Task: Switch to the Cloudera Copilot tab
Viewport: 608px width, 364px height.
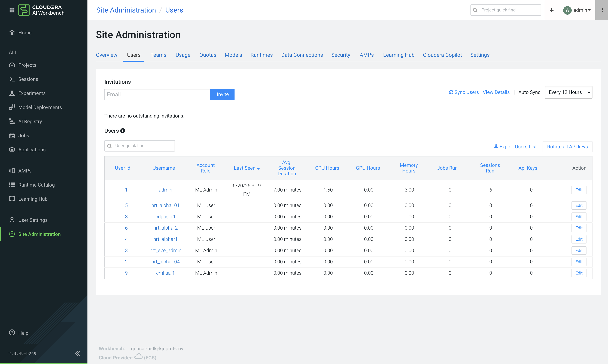Action: pos(442,55)
